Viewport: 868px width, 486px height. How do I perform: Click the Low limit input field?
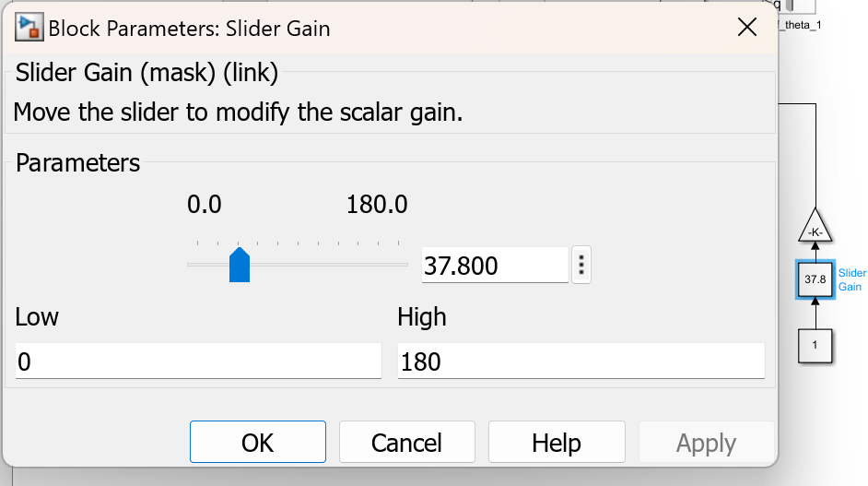click(198, 362)
